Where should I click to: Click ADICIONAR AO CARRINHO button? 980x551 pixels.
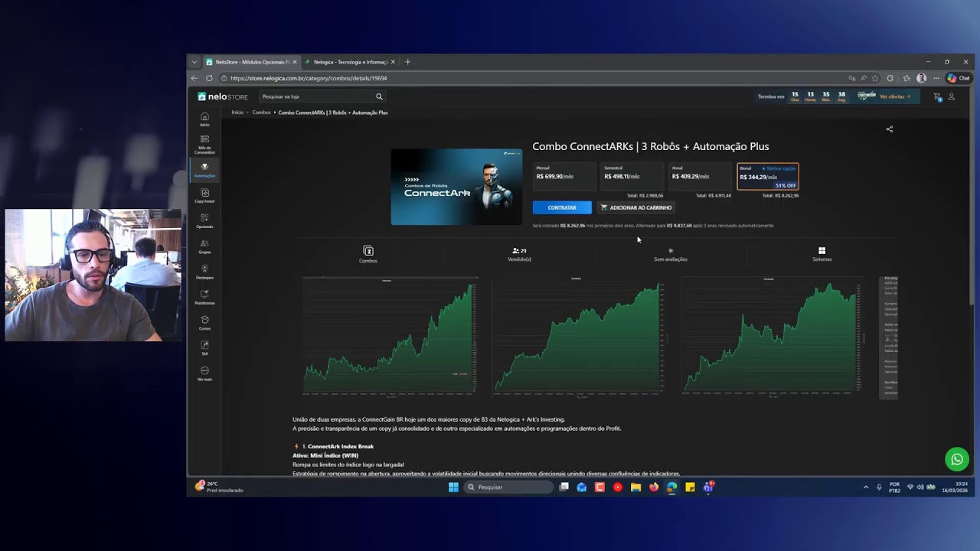pos(636,207)
